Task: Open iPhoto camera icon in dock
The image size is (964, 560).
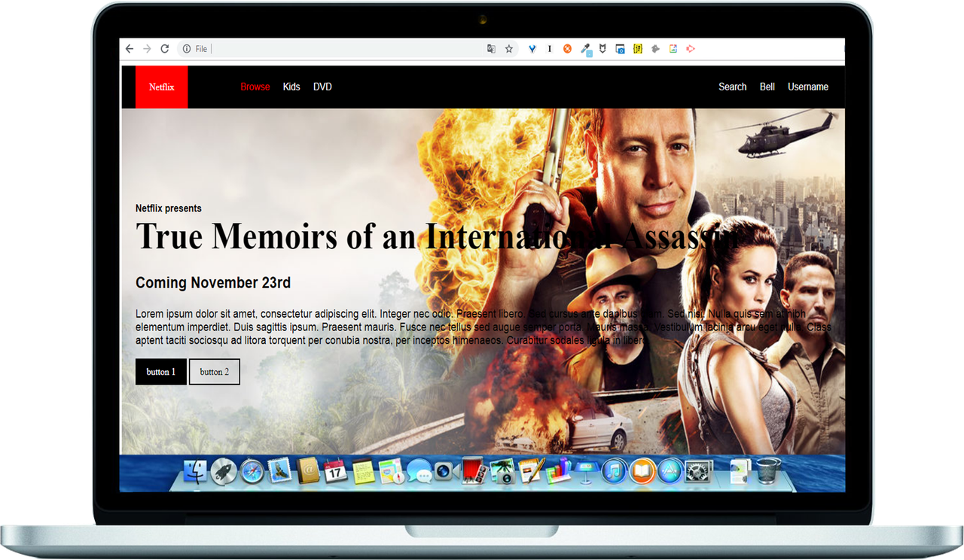Action: [502, 472]
